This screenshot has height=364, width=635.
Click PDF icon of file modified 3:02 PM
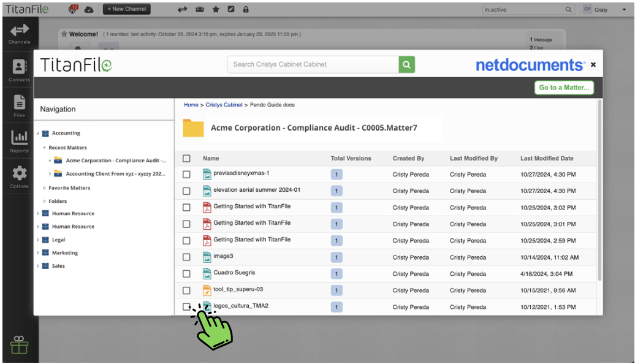[x=207, y=207]
